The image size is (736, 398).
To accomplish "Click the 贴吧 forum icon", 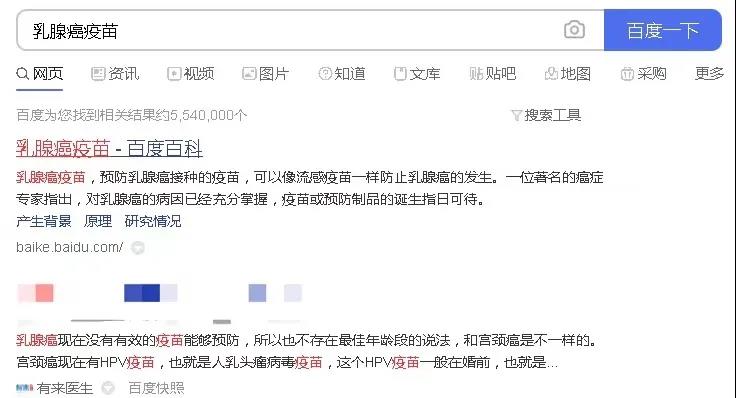I will tap(476, 74).
